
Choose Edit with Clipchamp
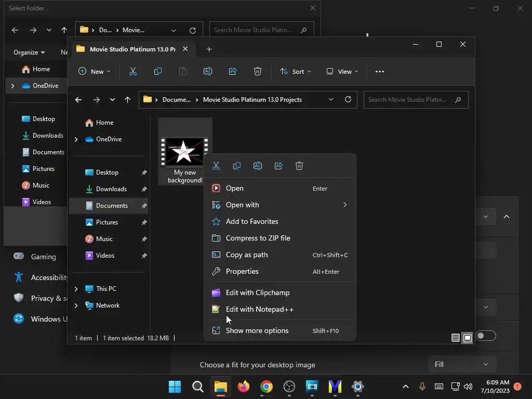pos(280,293)
